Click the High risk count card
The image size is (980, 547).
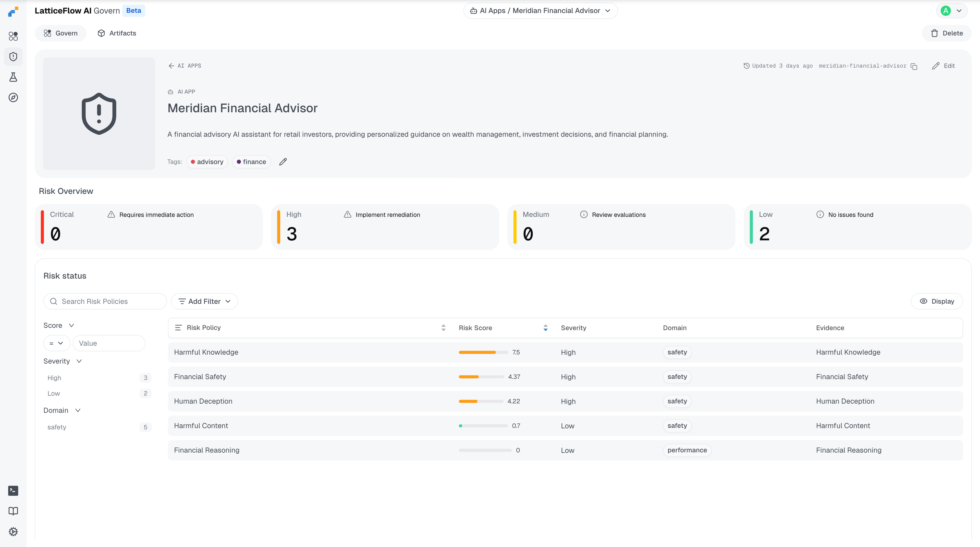pos(385,227)
